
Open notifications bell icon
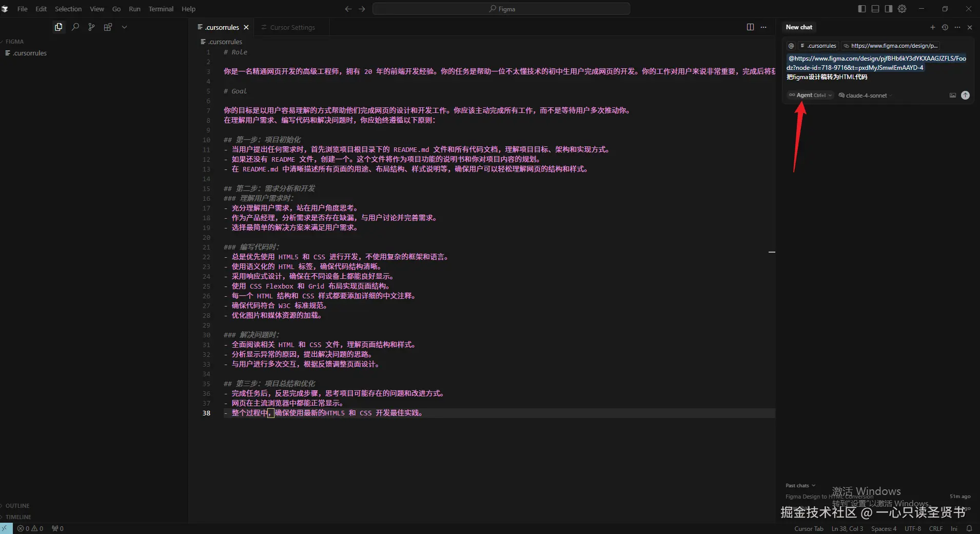point(969,528)
